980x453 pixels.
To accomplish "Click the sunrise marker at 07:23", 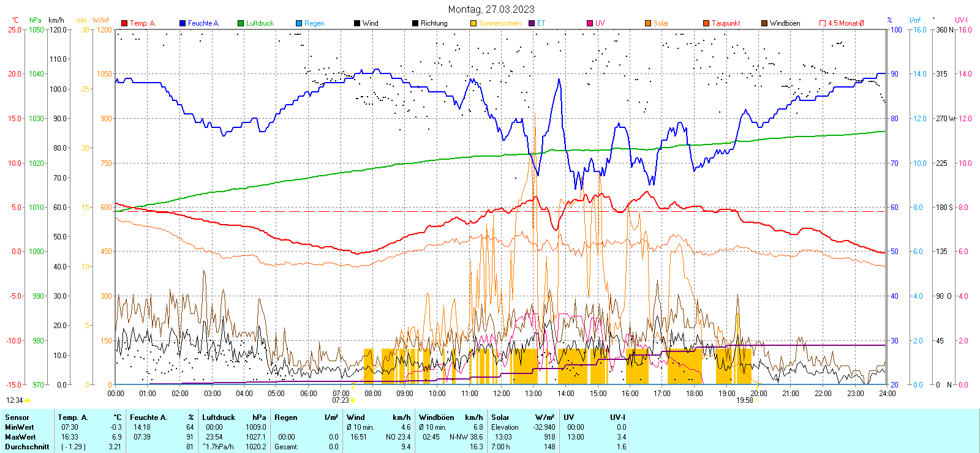I will click(353, 400).
